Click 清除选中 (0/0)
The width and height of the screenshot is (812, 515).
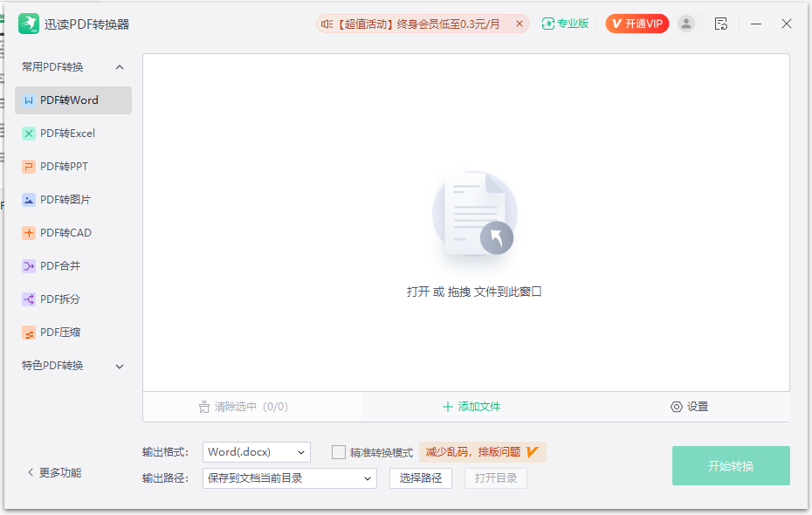(243, 407)
